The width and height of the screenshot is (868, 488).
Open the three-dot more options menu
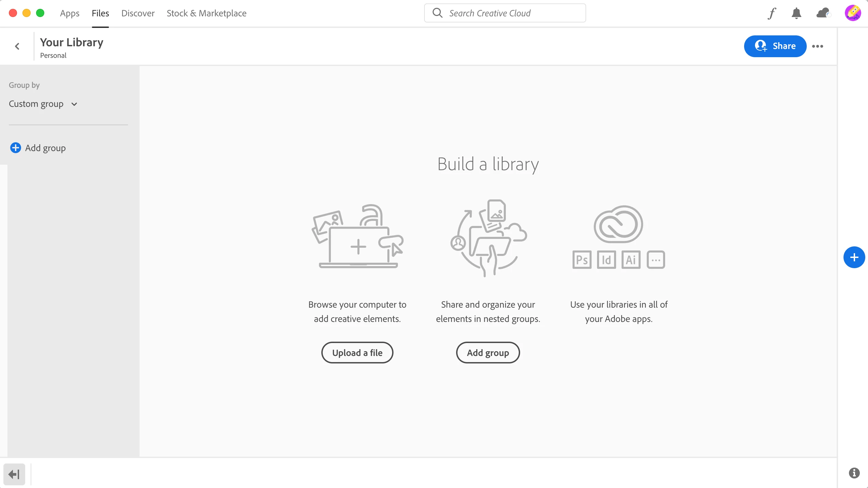818,46
